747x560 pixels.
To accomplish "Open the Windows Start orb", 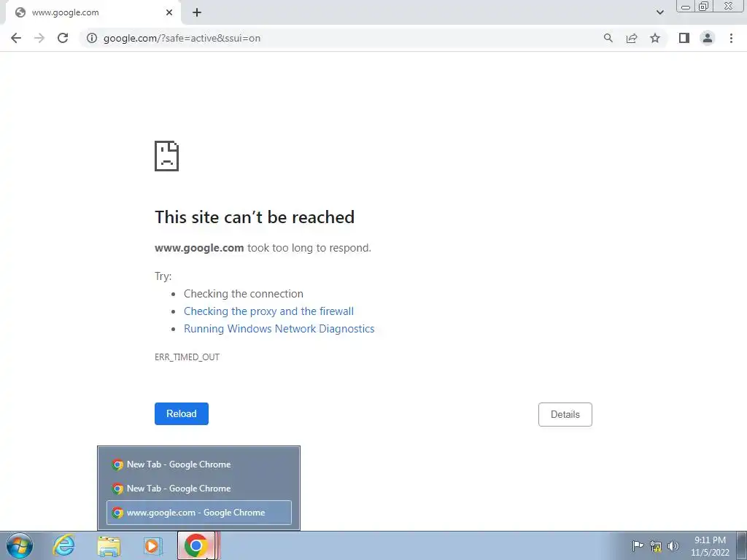I will 20,545.
